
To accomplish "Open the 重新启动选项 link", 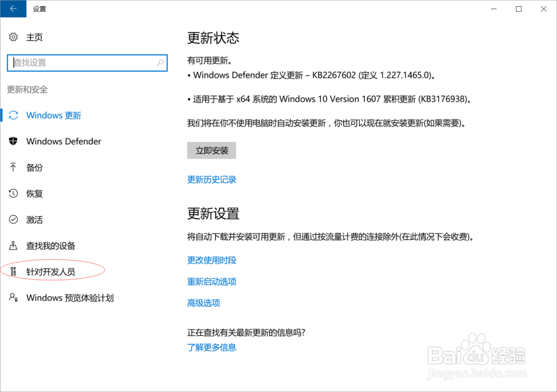I will tap(212, 282).
